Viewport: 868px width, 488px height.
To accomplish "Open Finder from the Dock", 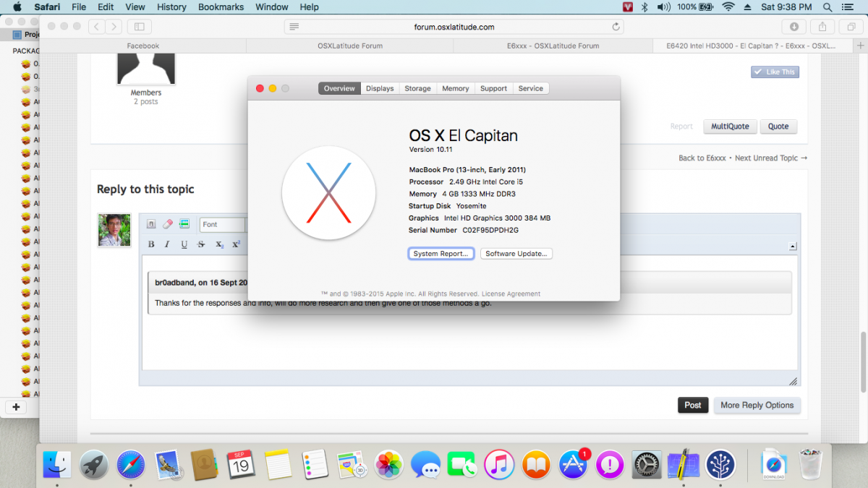I will pyautogui.click(x=57, y=463).
